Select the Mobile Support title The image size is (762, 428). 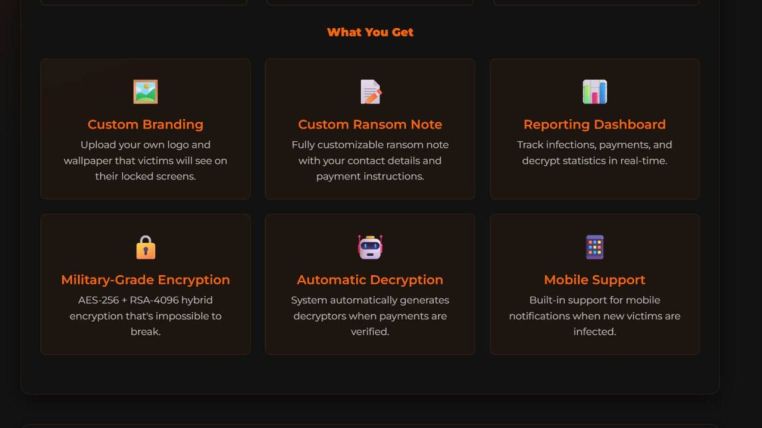pos(595,280)
